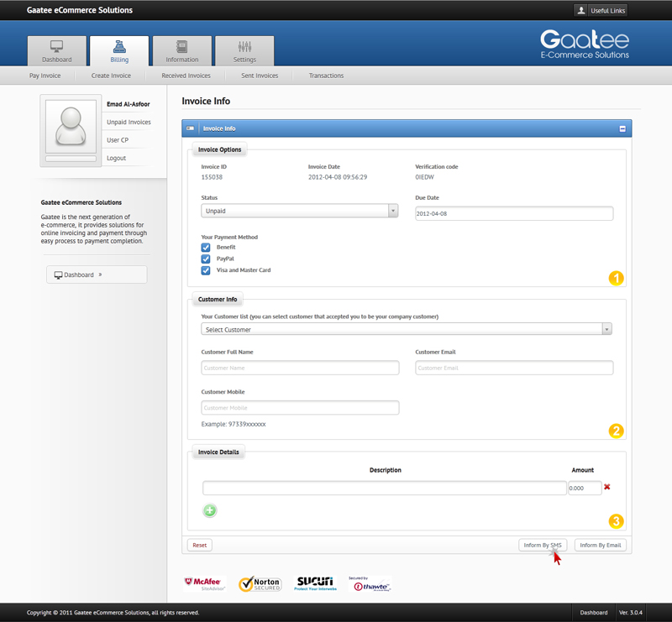This screenshot has height=622, width=672.
Task: Click Inform By Email button
Action: click(601, 545)
